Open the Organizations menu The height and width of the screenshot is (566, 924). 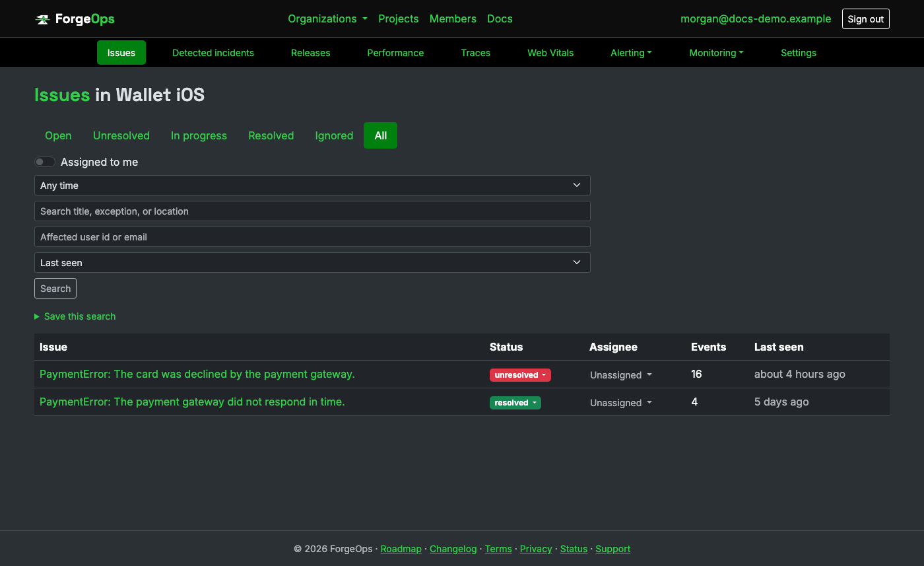click(327, 18)
